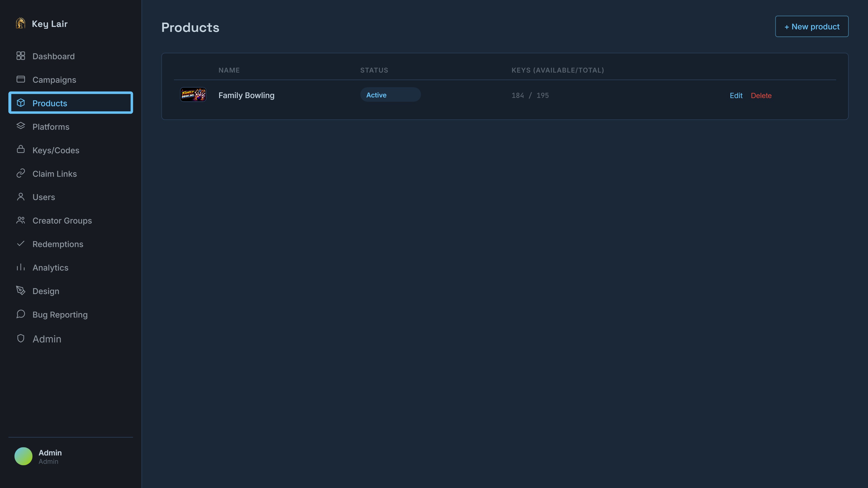Click the 184 / 195 keys count
The image size is (868, 488).
point(530,95)
